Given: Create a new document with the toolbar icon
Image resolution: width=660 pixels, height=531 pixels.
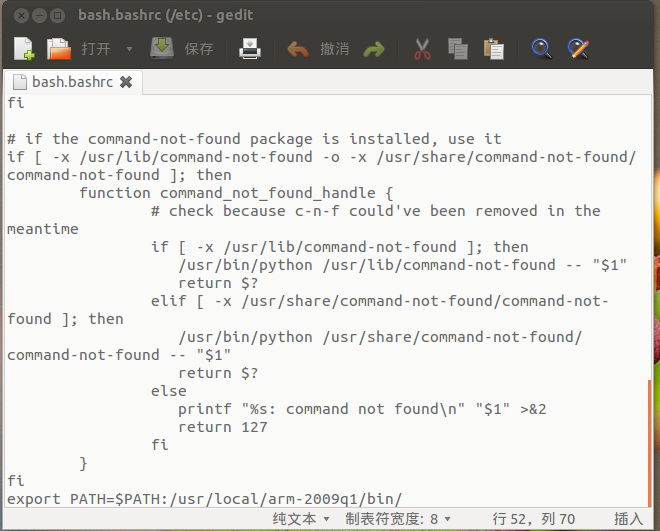Looking at the screenshot, I should pyautogui.click(x=24, y=49).
